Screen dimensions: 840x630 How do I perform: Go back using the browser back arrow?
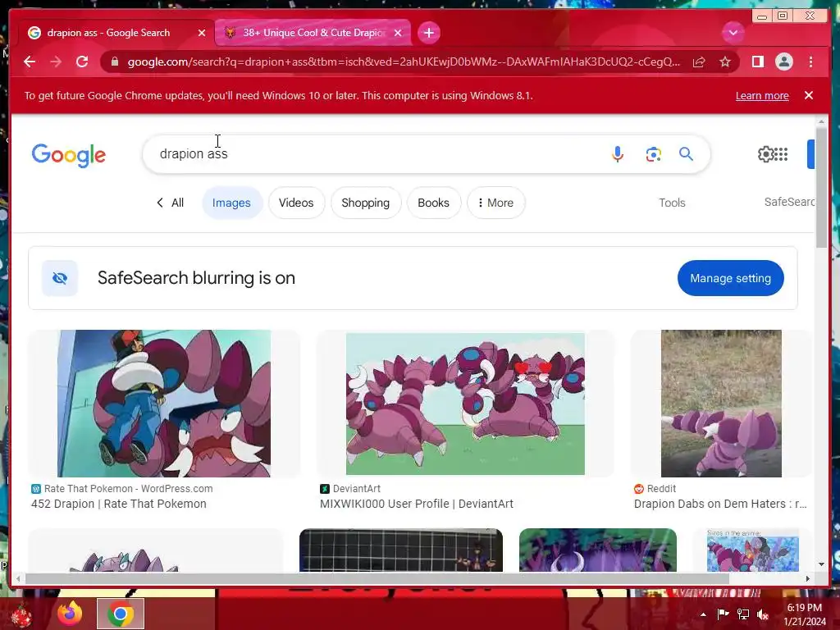(30, 62)
